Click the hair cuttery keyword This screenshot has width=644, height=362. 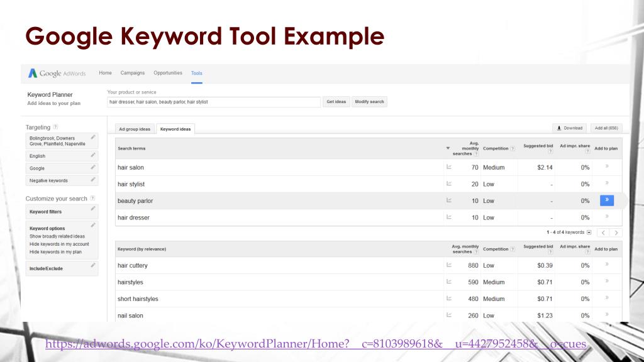[x=132, y=266]
